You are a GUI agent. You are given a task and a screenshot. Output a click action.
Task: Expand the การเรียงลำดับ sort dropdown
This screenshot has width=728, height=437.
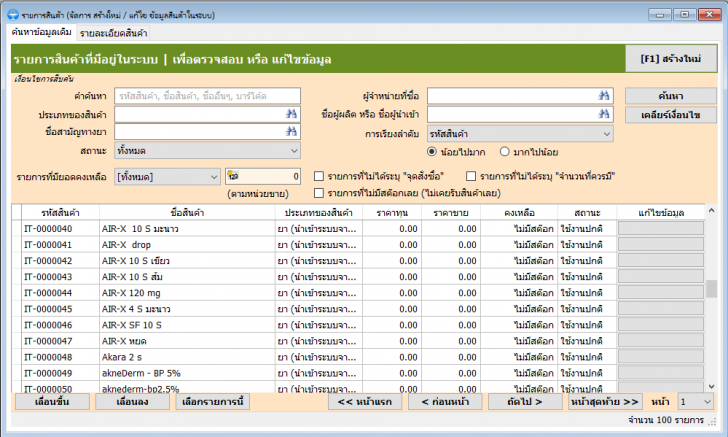click(x=520, y=133)
